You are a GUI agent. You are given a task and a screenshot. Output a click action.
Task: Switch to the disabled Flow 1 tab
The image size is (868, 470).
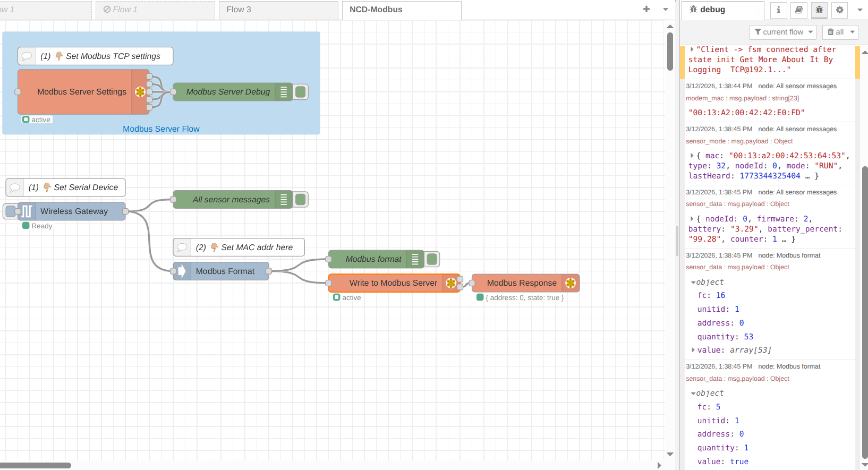121,10
